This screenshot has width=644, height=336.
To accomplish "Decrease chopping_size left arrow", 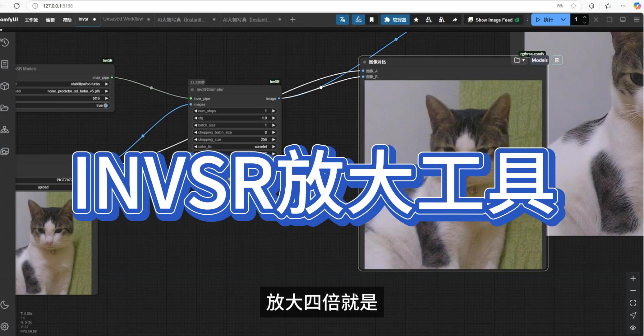I will coord(195,139).
